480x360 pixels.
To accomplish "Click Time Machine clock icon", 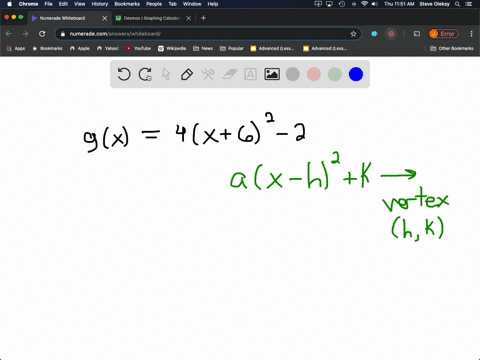I will tap(342, 4).
